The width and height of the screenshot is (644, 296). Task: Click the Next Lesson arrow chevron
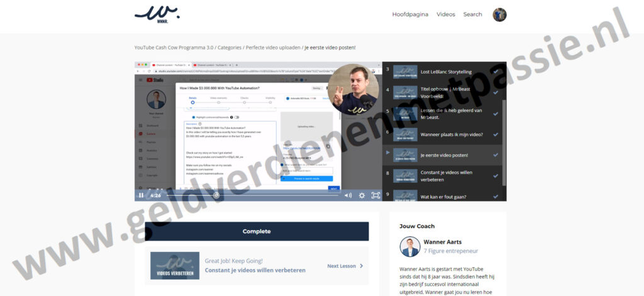(361, 266)
